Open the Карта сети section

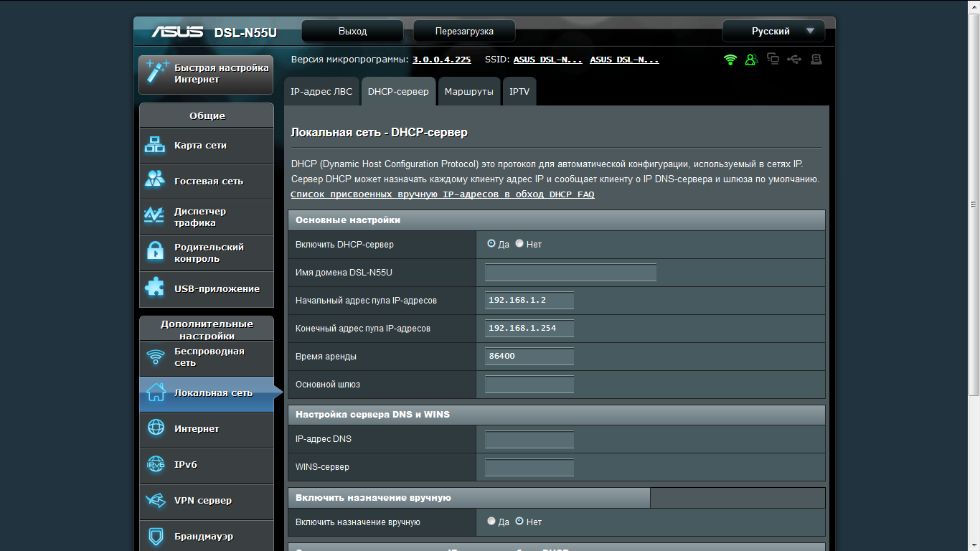206,145
